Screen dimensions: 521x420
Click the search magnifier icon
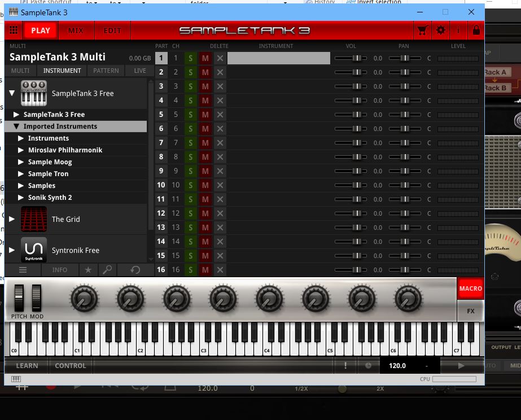(107, 270)
